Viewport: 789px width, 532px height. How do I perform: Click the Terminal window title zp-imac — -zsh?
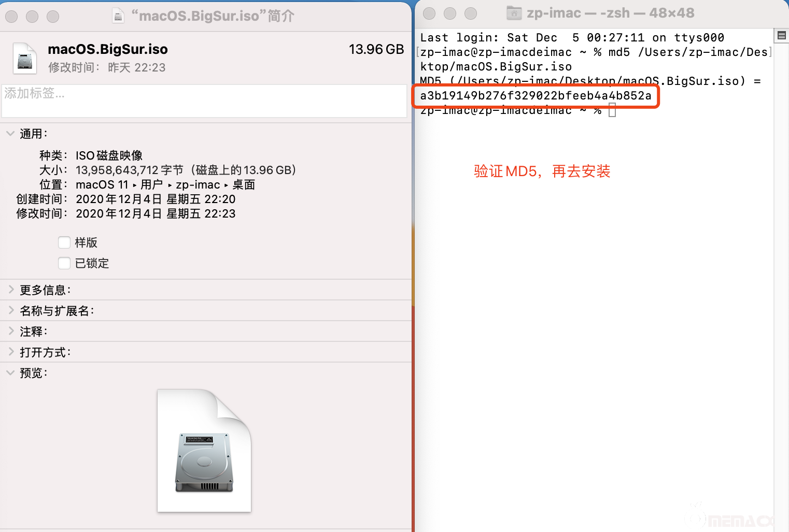(610, 13)
